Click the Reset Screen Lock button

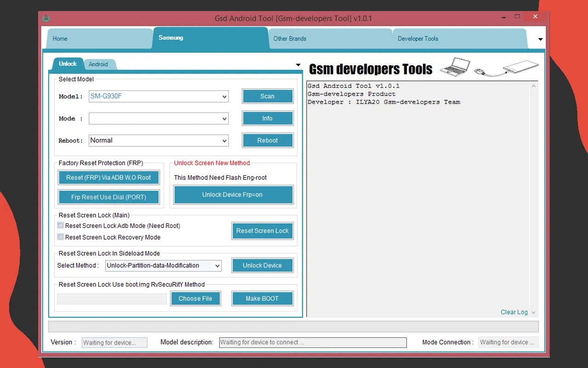pos(262,231)
